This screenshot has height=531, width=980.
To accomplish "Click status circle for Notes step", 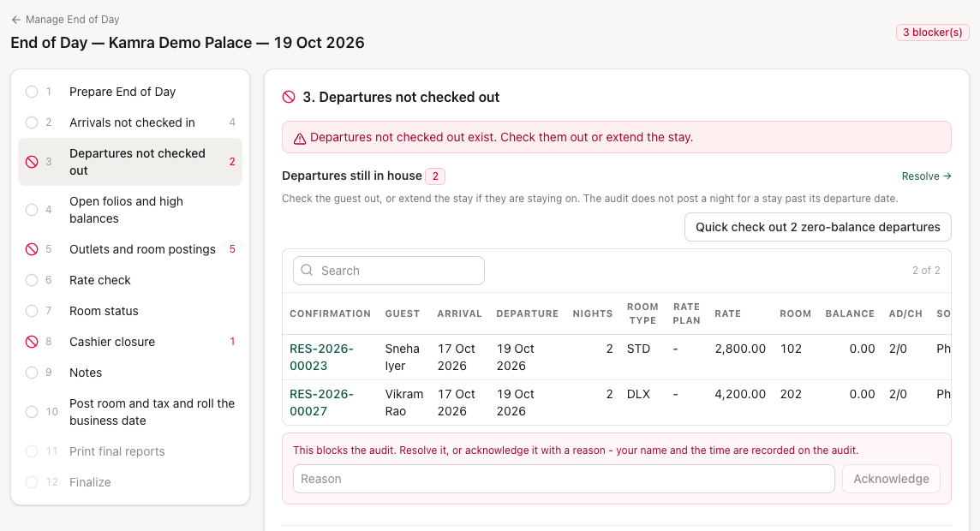I will tap(32, 373).
